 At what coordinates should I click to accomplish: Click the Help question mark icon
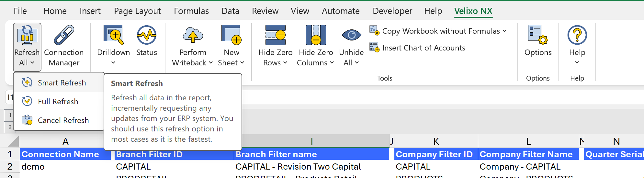point(577,35)
